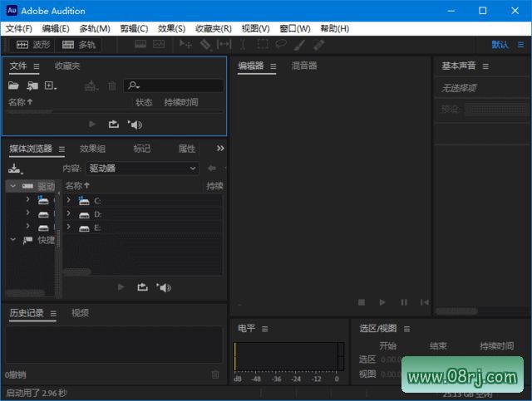Click Insert into Multitrack icon in Files panel
The image size is (532, 401).
[x=91, y=86]
